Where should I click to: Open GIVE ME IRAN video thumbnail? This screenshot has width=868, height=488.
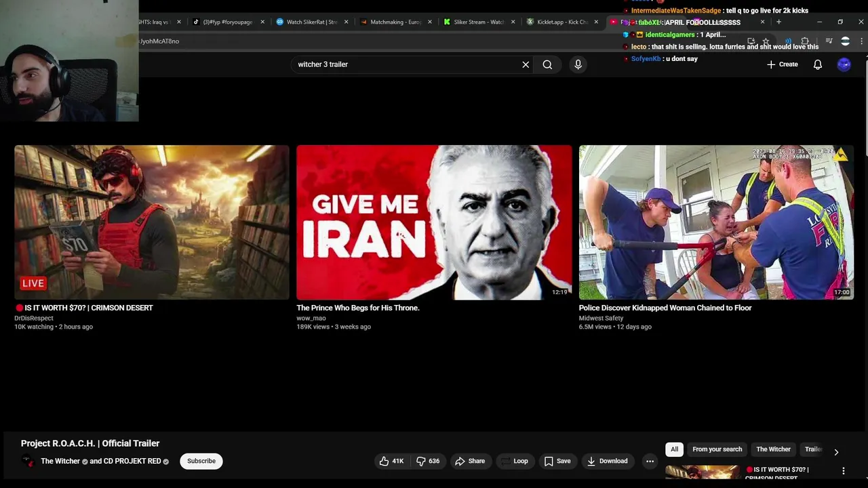[x=434, y=222]
